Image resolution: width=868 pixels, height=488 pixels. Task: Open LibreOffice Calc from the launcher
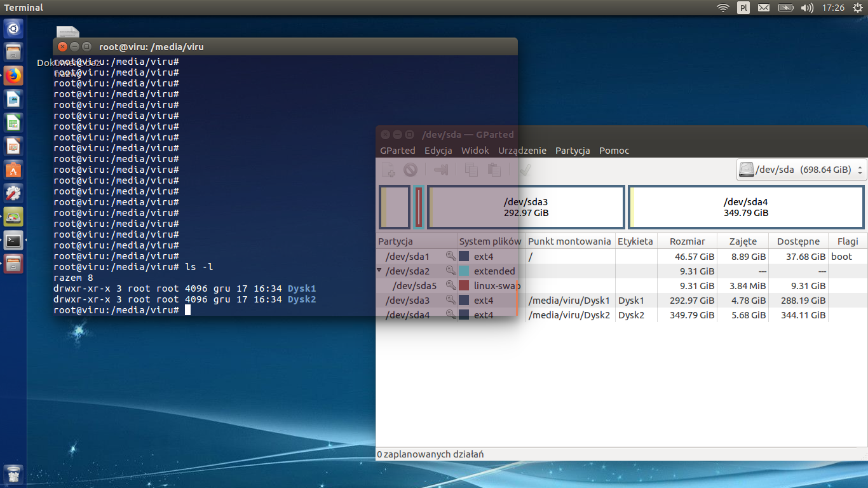coord(13,123)
